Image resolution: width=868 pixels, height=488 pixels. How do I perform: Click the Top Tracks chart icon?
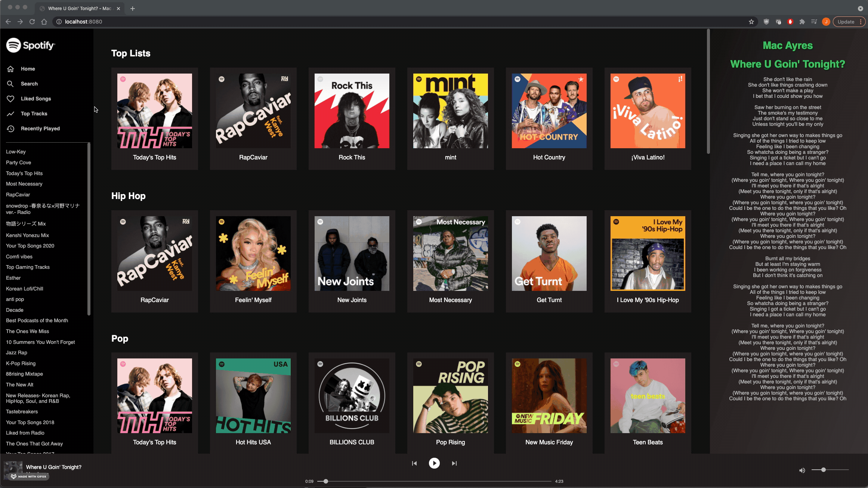(x=10, y=114)
